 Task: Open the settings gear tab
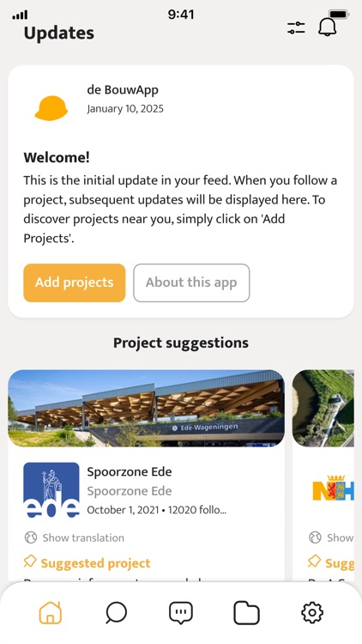(312, 613)
